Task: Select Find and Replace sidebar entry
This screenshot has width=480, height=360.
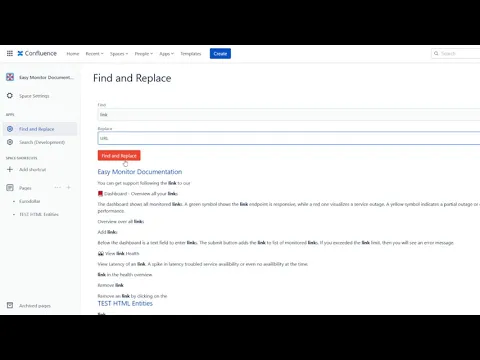Action: point(40,129)
